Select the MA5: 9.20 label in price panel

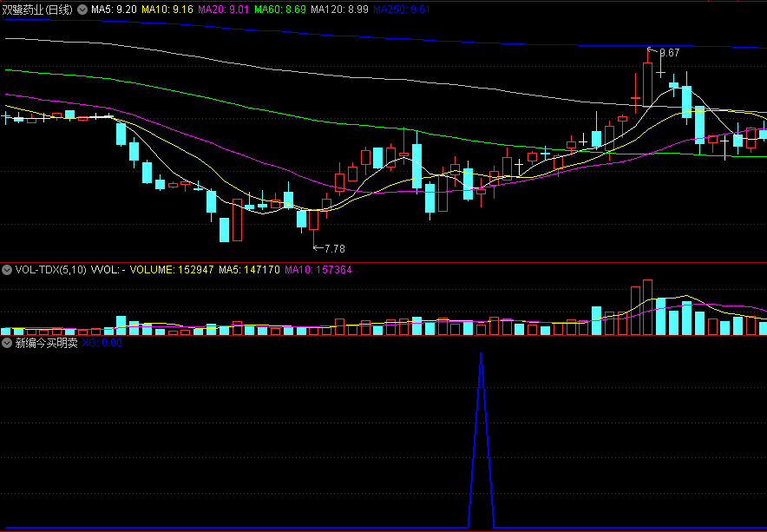pyautogui.click(x=114, y=10)
